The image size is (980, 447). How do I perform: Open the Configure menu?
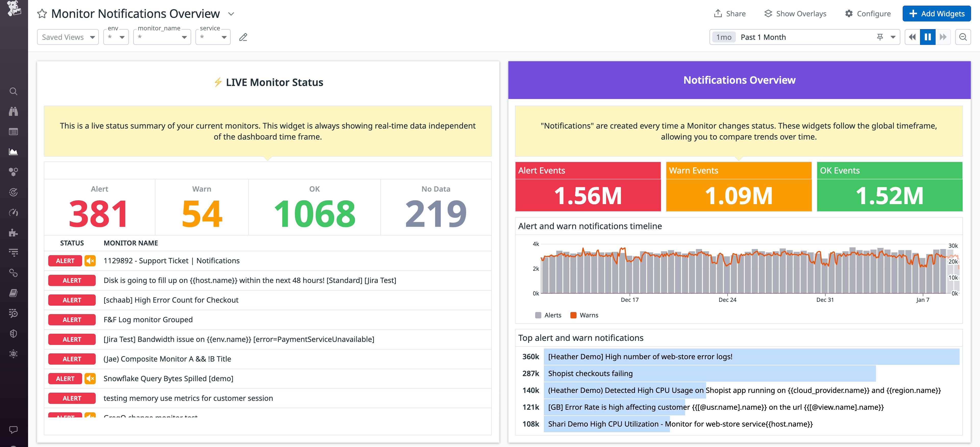pyautogui.click(x=868, y=13)
